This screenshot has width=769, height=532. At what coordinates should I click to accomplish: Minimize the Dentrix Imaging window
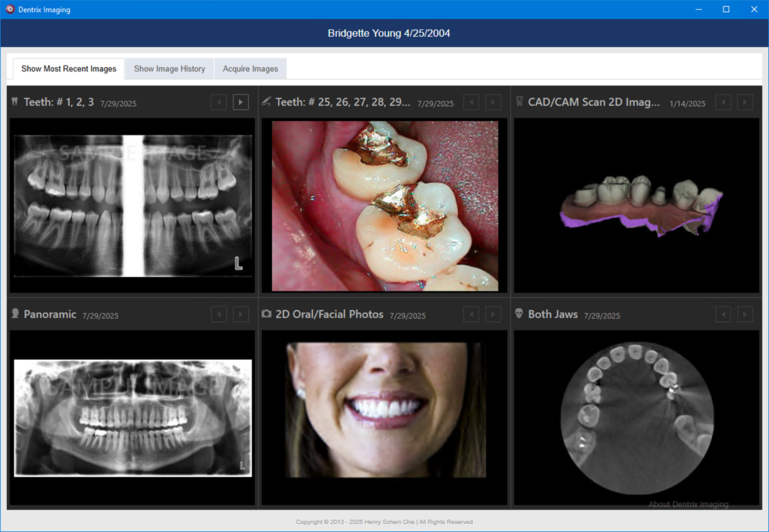pyautogui.click(x=699, y=9)
